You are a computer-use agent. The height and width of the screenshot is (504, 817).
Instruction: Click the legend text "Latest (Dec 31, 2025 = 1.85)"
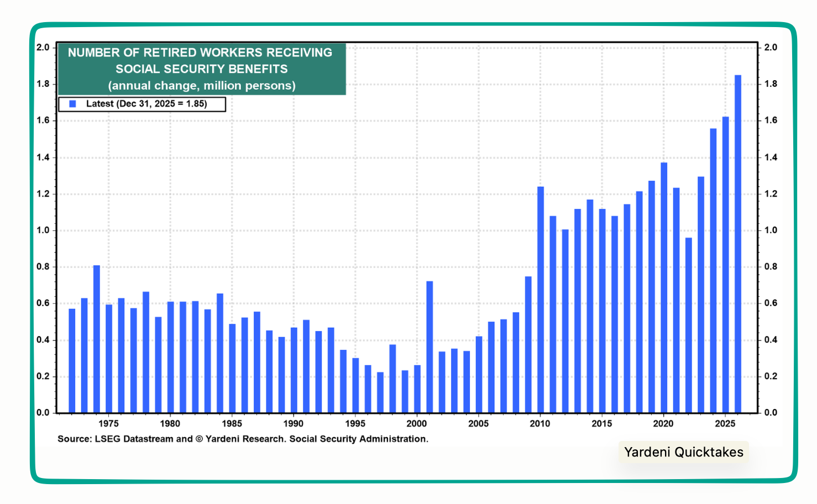146,104
